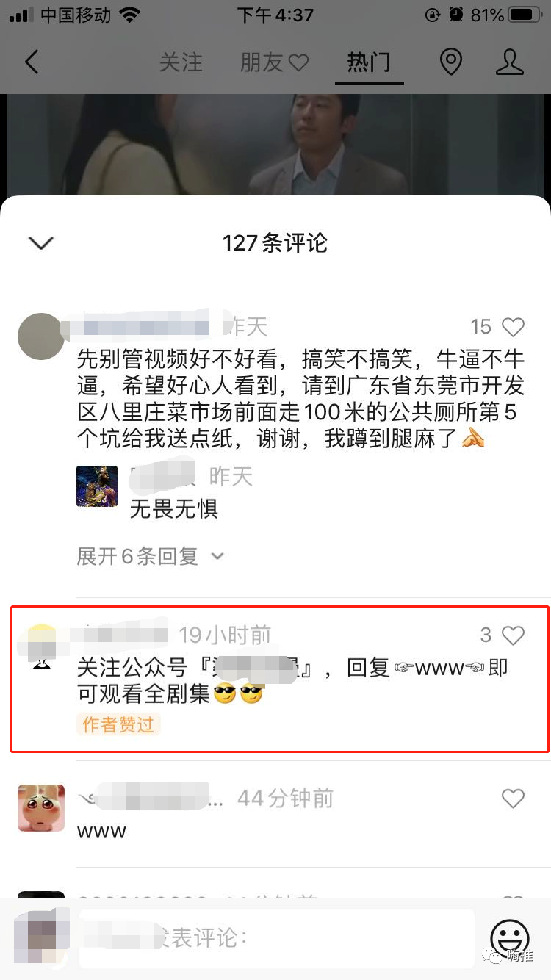This screenshot has width=551, height=980.
Task: Tap the gray avatar of first commenter
Action: point(41,336)
